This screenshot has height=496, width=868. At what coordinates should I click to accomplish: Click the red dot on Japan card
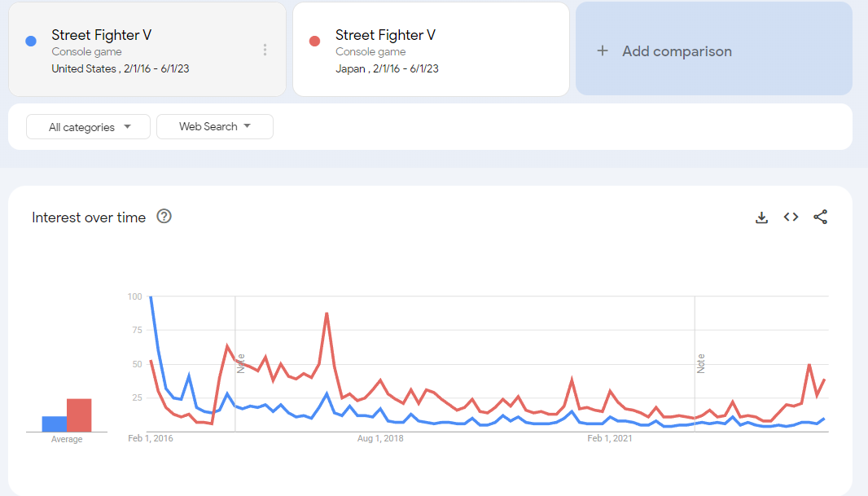pyautogui.click(x=314, y=41)
